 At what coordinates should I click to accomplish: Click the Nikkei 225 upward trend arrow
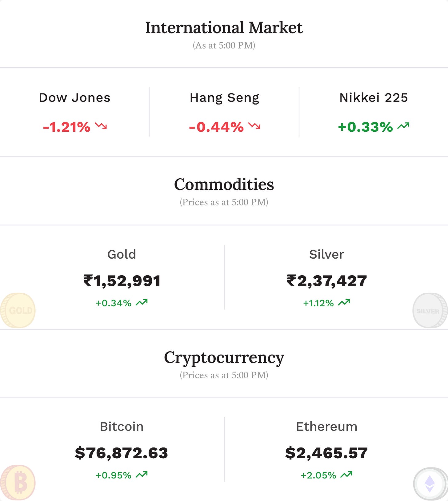[x=403, y=125]
